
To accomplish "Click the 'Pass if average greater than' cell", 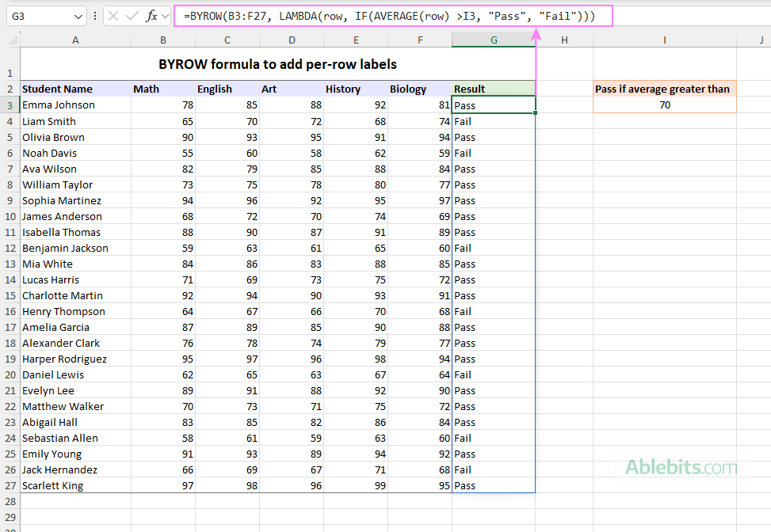I will pyautogui.click(x=664, y=89).
